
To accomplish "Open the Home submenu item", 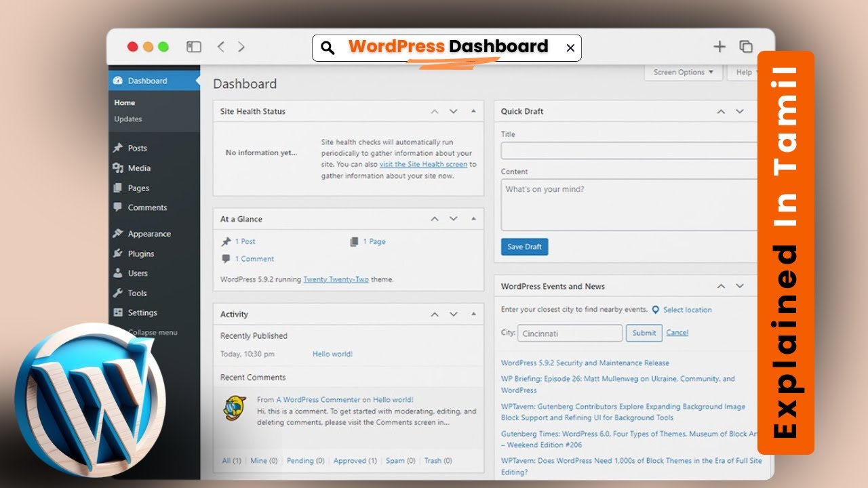I will pyautogui.click(x=125, y=103).
